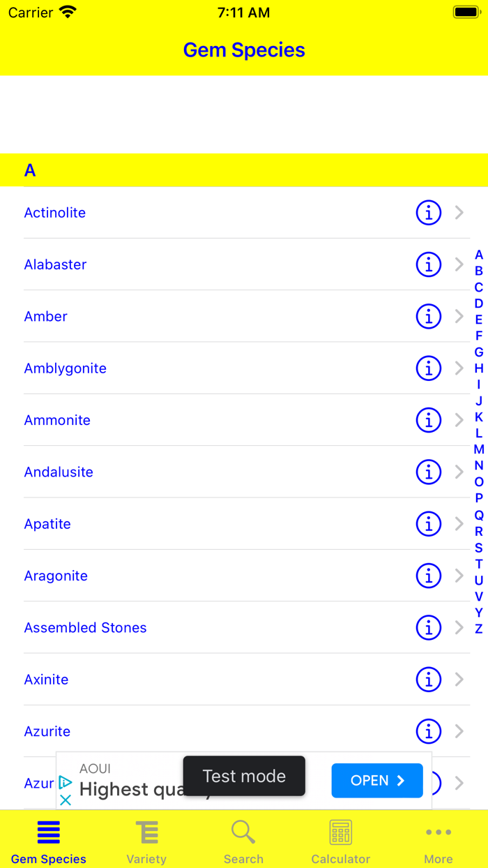488x868 pixels.
Task: Close the ad banner with the X
Action: [x=65, y=799]
